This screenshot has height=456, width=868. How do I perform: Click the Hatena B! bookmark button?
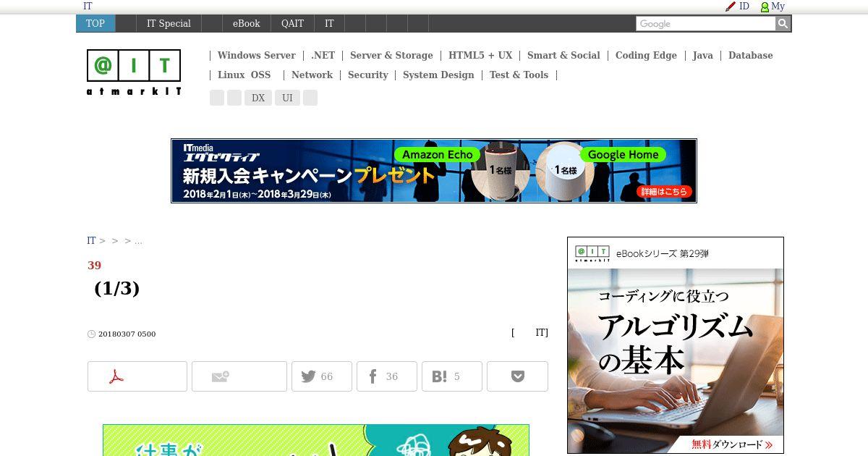(452, 376)
